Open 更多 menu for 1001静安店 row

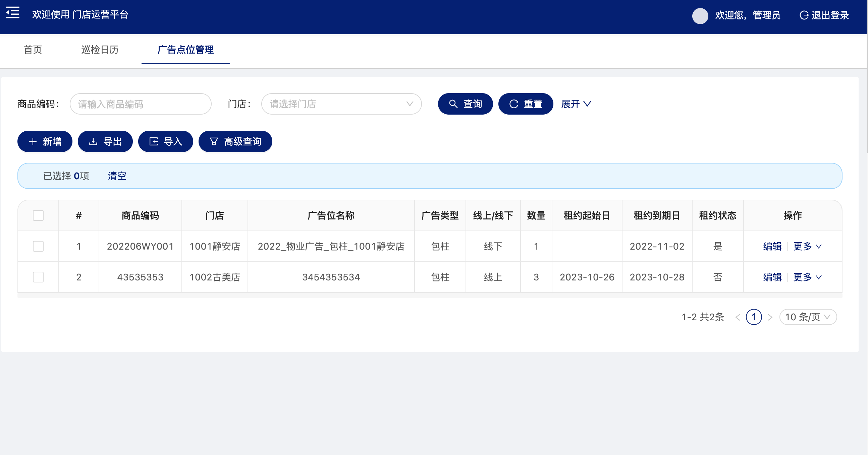coord(807,246)
